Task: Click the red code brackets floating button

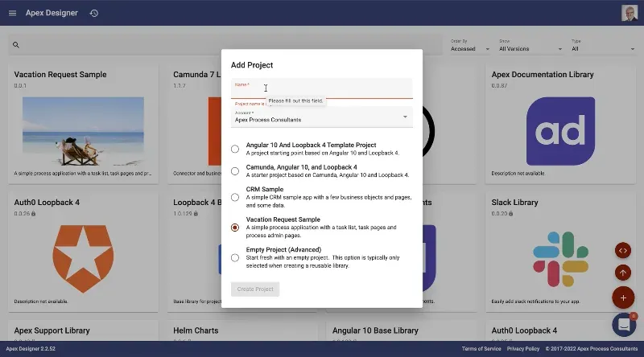Action: tap(622, 251)
